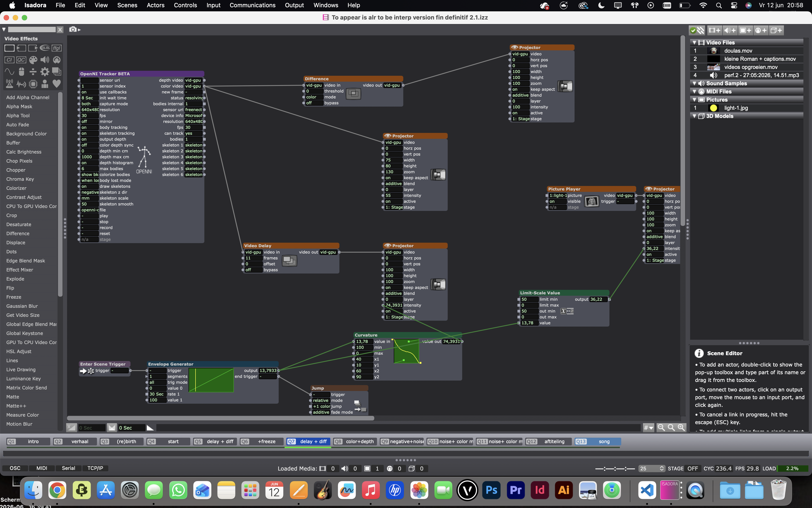Viewport: 812px width, 508px height.
Task: Toggle draw skeletons value in OpenNI Tracker
Action: tap(89, 186)
